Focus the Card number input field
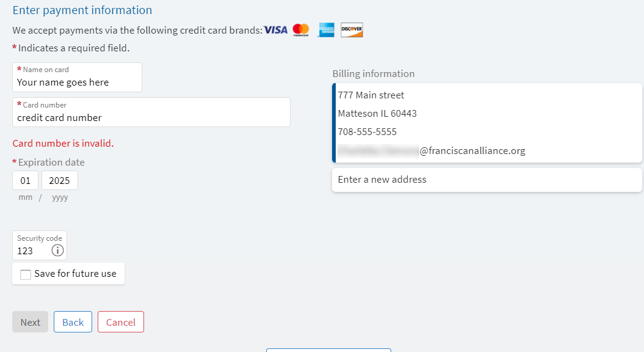This screenshot has width=644, height=352. coord(151,117)
